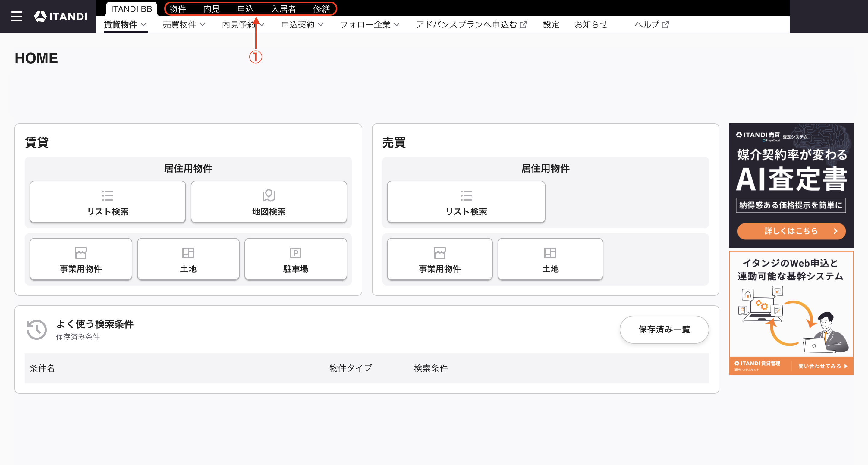Click 問い合わせてみる in ITANDI 賃貸管理 banner
Screen dimensions: 868x465
pos(822,366)
